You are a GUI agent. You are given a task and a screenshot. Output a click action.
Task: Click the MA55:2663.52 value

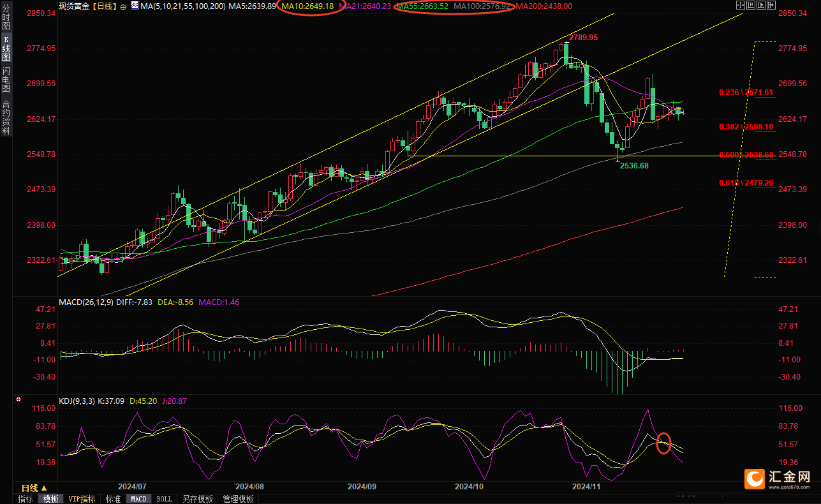click(422, 6)
